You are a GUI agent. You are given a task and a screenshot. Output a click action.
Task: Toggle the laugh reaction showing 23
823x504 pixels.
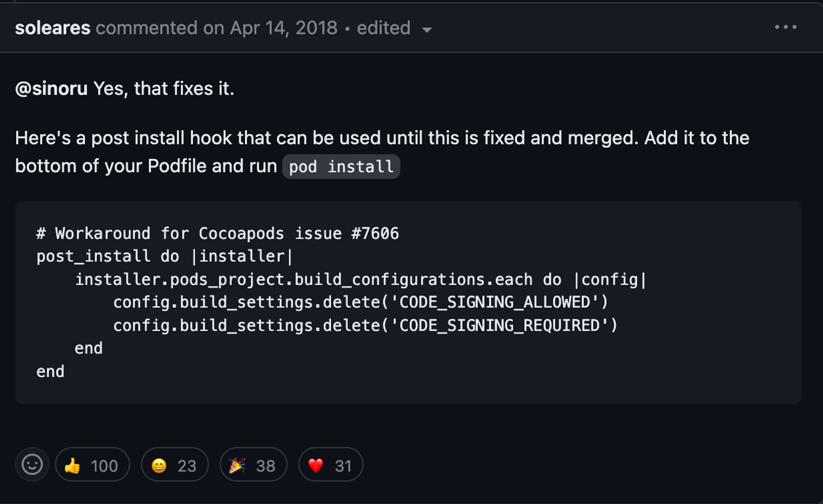175,465
